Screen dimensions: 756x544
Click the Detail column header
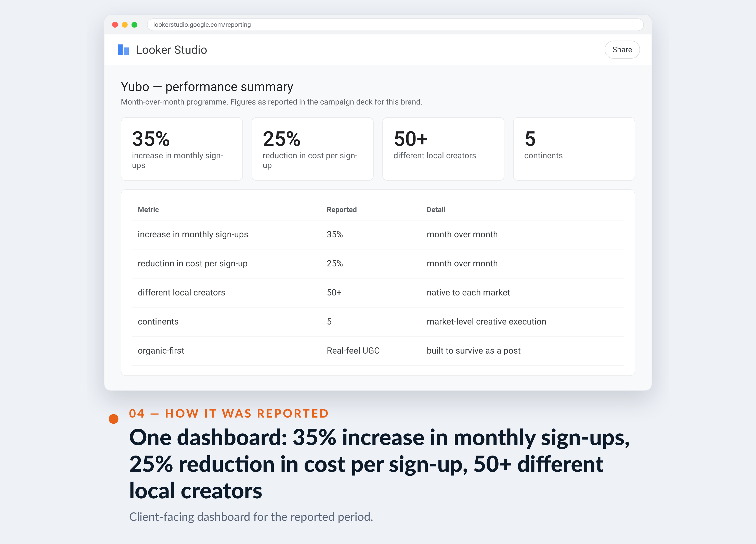(436, 210)
